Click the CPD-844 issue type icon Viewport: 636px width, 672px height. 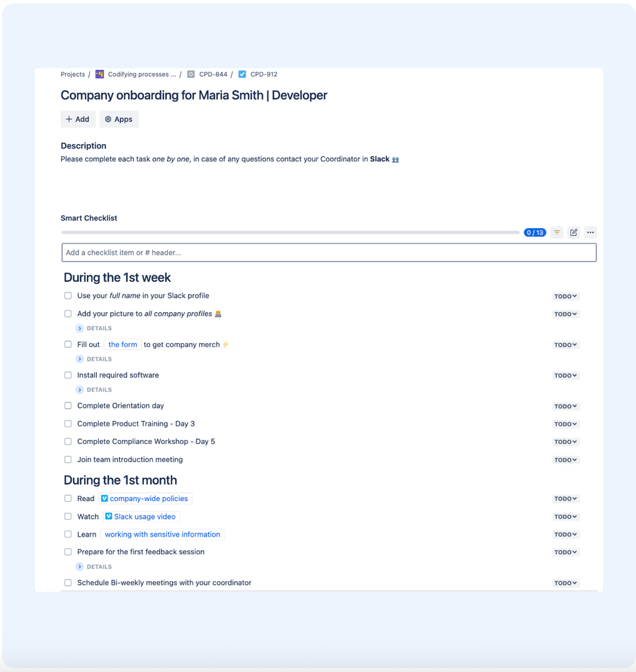pyautogui.click(x=190, y=74)
